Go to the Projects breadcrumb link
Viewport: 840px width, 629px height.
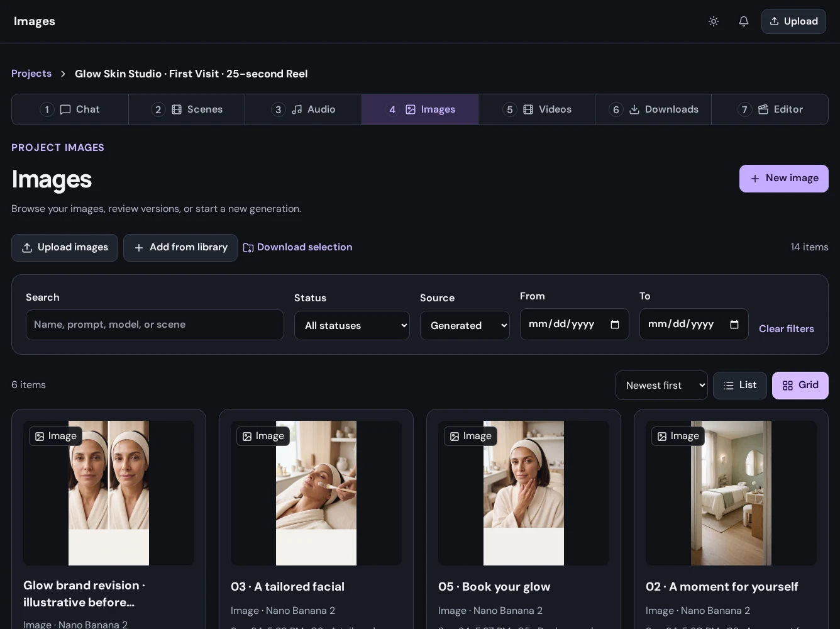(x=31, y=74)
